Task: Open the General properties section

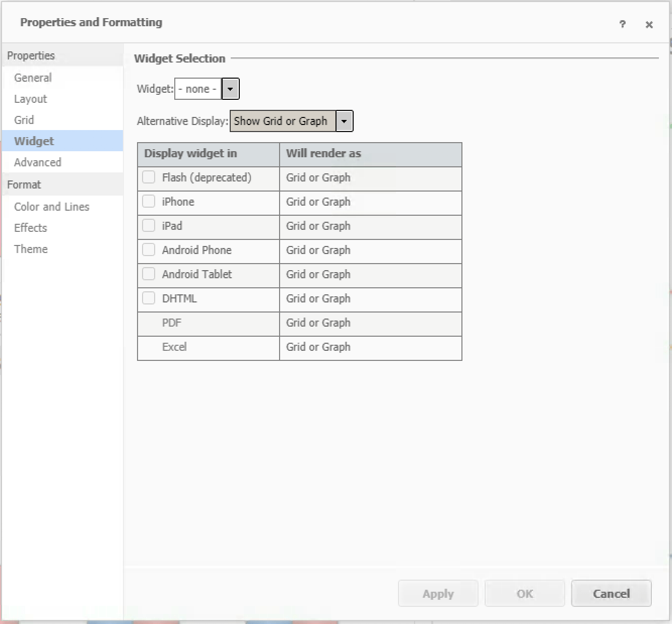Action: click(33, 78)
